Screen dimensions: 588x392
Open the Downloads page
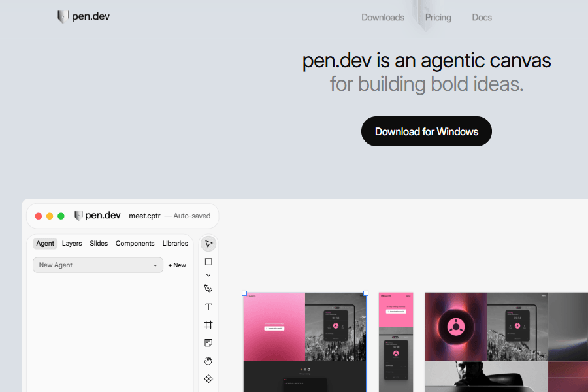click(x=382, y=17)
